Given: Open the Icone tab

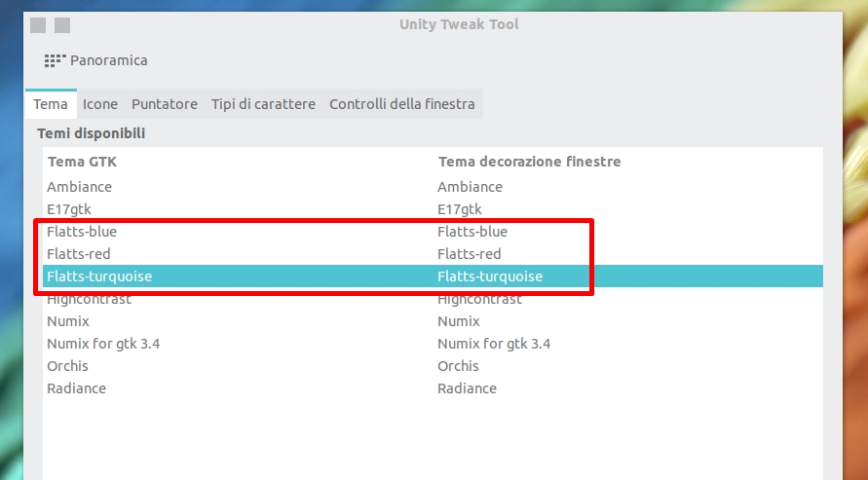Looking at the screenshot, I should point(100,104).
